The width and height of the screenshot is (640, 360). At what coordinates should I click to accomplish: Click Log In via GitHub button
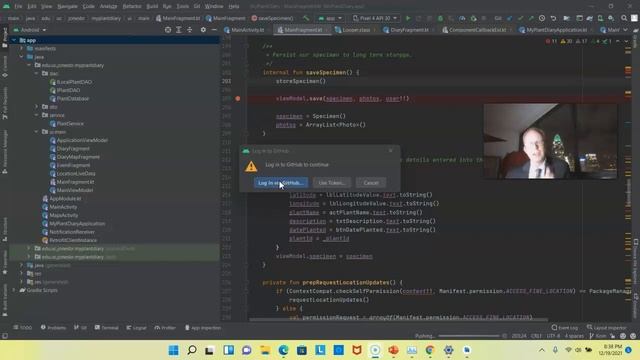point(281,182)
